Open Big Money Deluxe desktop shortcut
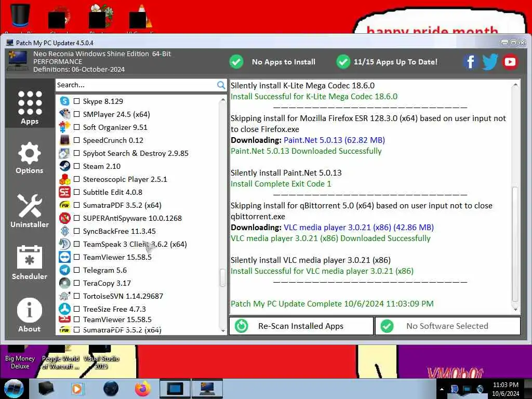532x399 pixels. (x=20, y=358)
